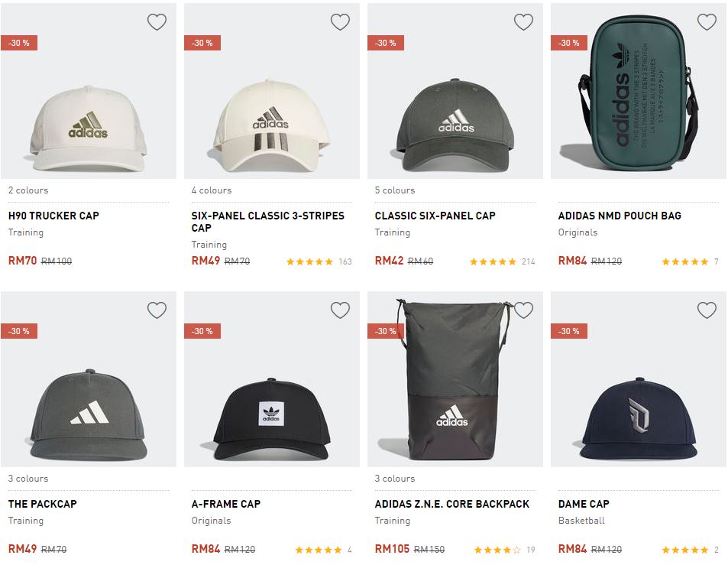Click the Dame Cap product name
Screen dimensions: 728x565
[x=584, y=504]
